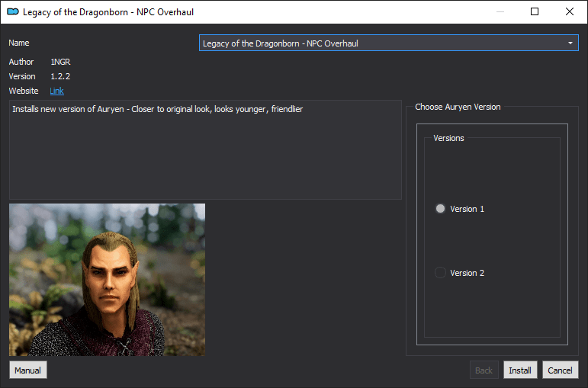Cancel the installer dialog
This screenshot has width=588, height=388.
tap(560, 370)
